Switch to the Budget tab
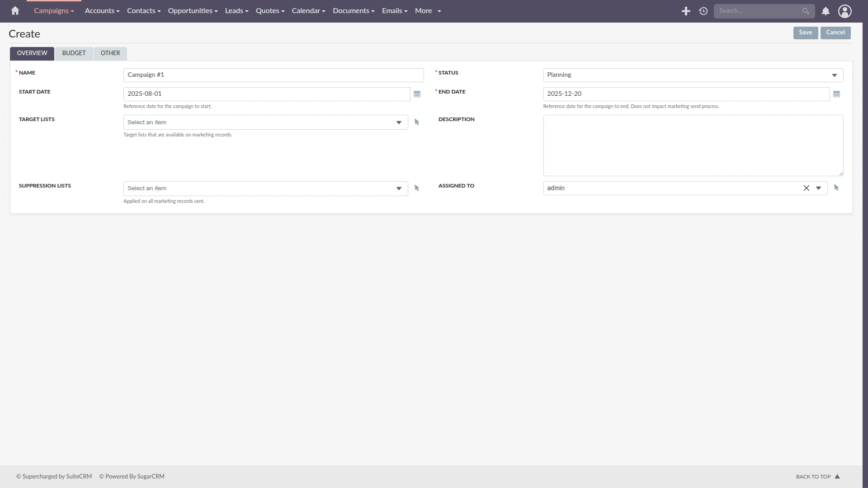 click(x=74, y=53)
